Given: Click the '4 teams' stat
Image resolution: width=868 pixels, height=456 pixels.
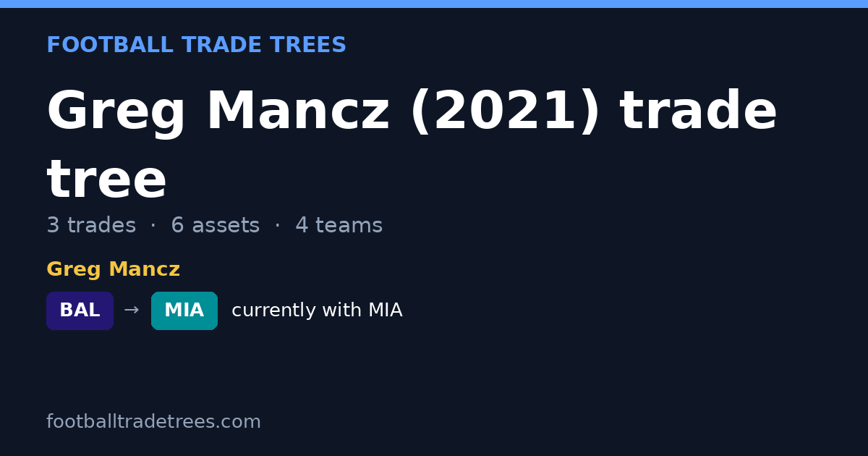Looking at the screenshot, I should [x=339, y=226].
